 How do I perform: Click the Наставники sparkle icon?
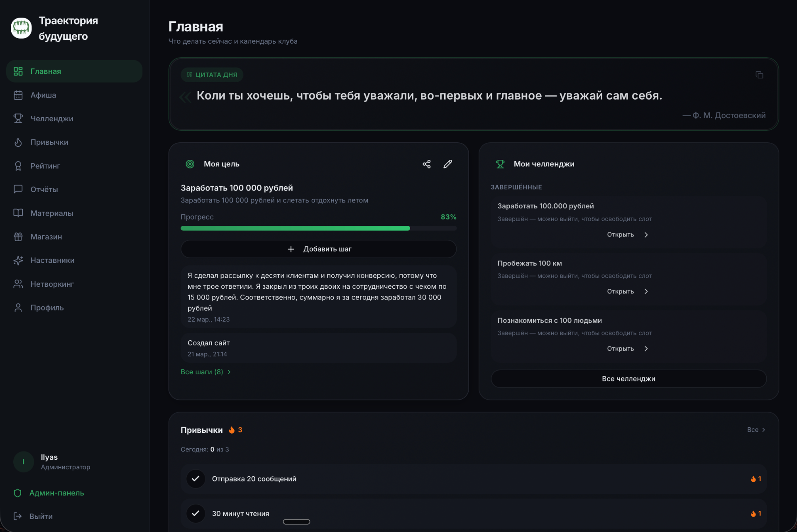click(18, 261)
